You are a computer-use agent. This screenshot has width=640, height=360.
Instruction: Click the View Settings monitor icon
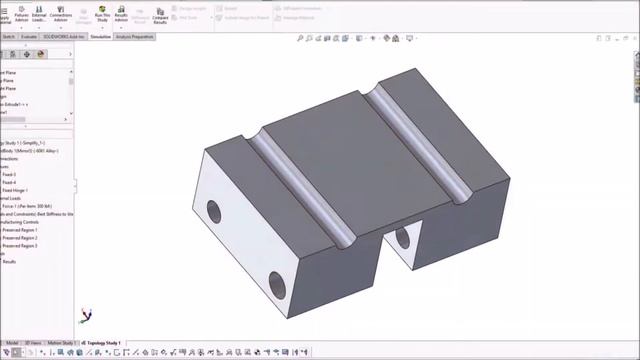[x=409, y=38]
